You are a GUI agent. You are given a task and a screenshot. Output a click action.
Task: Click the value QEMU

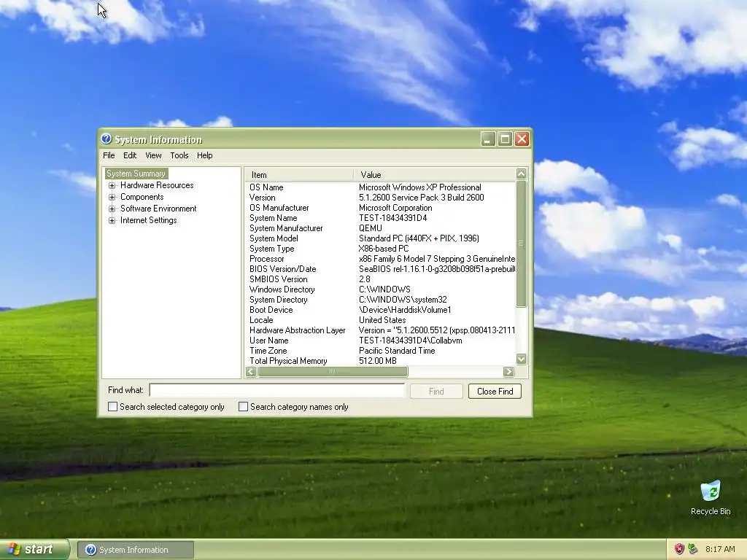370,228
